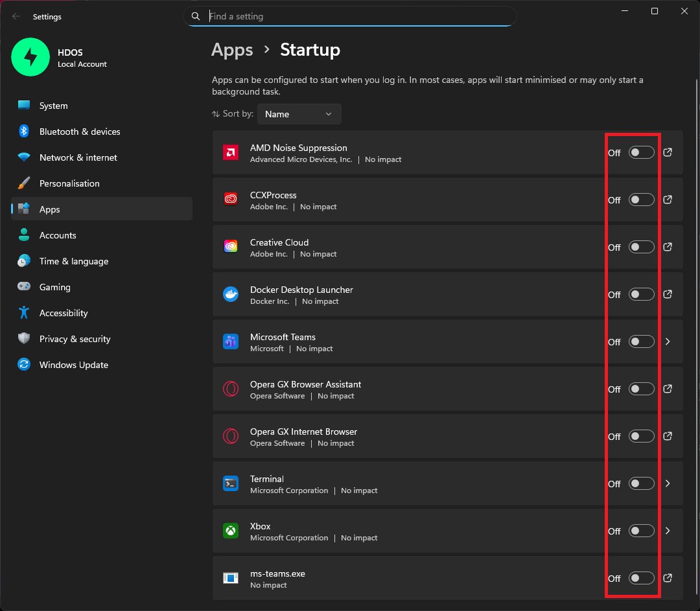This screenshot has width=700, height=611.
Task: Open file location link for Opera GX Browser Assistant
Action: [668, 389]
